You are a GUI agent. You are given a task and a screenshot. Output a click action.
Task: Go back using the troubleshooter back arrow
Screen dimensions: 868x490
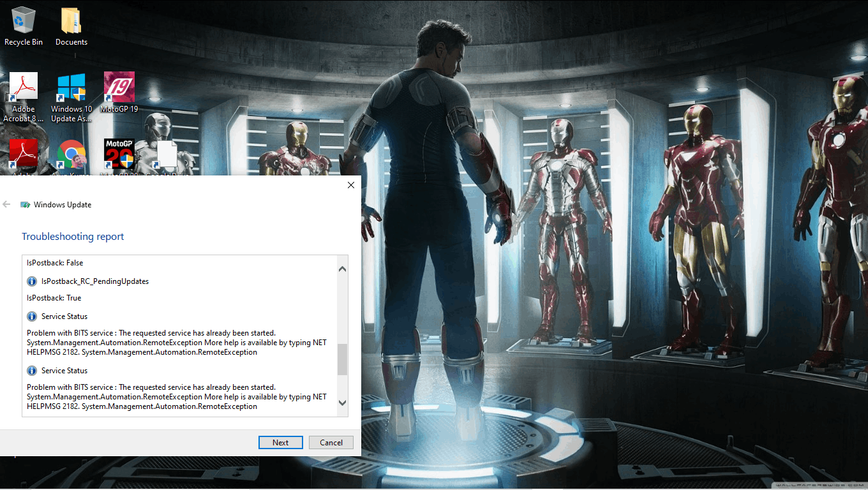click(7, 204)
